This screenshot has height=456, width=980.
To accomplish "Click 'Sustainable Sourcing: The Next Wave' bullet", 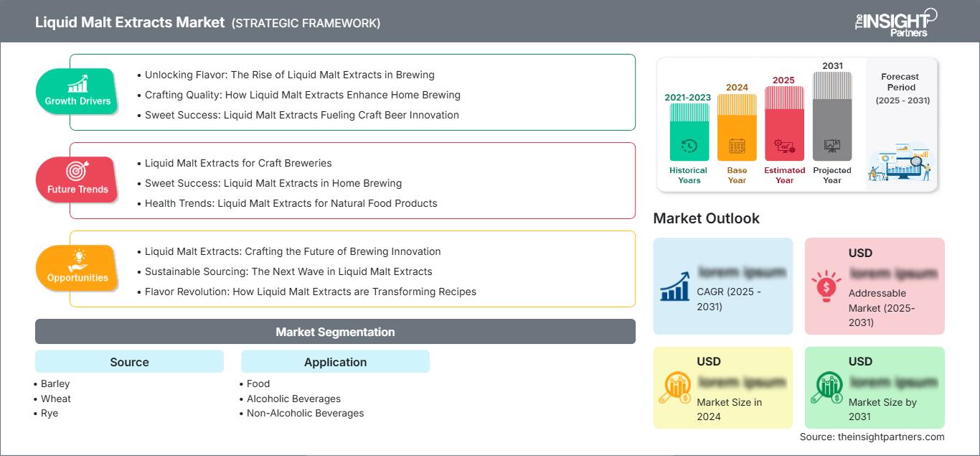I will coord(288,271).
